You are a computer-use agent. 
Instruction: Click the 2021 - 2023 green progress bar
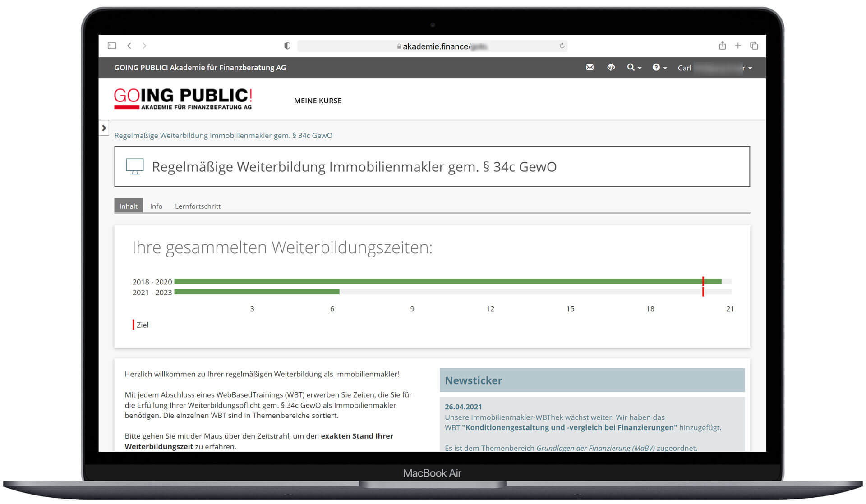(257, 292)
